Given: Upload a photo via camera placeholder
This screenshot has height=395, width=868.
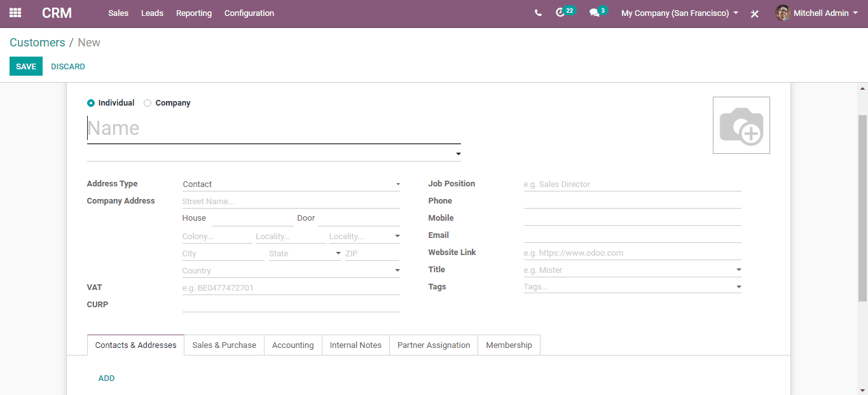Looking at the screenshot, I should (741, 125).
